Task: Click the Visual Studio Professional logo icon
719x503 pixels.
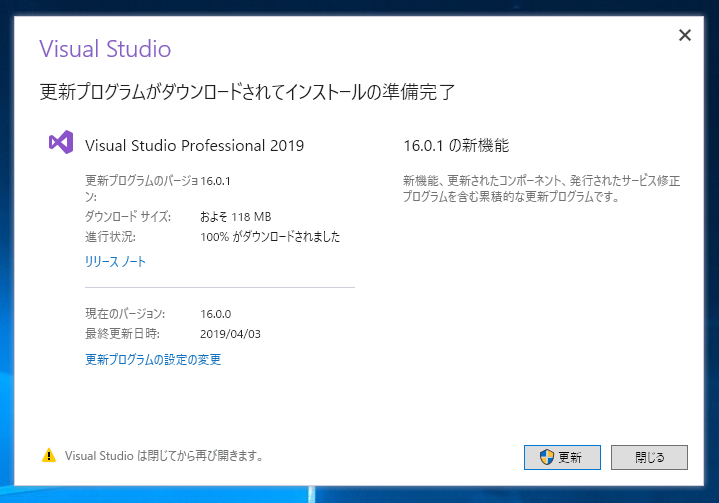Action: (61, 142)
